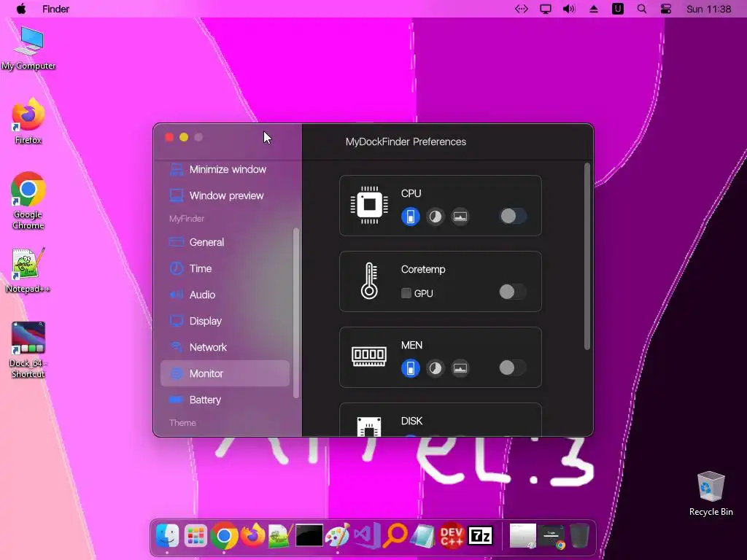
Task: Switch to Display preferences
Action: 225,321
